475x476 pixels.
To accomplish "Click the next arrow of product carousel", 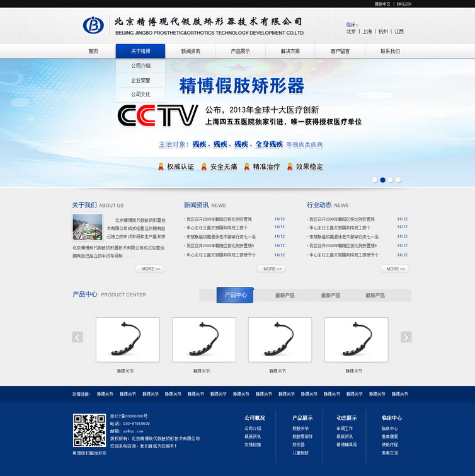I will click(406, 337).
